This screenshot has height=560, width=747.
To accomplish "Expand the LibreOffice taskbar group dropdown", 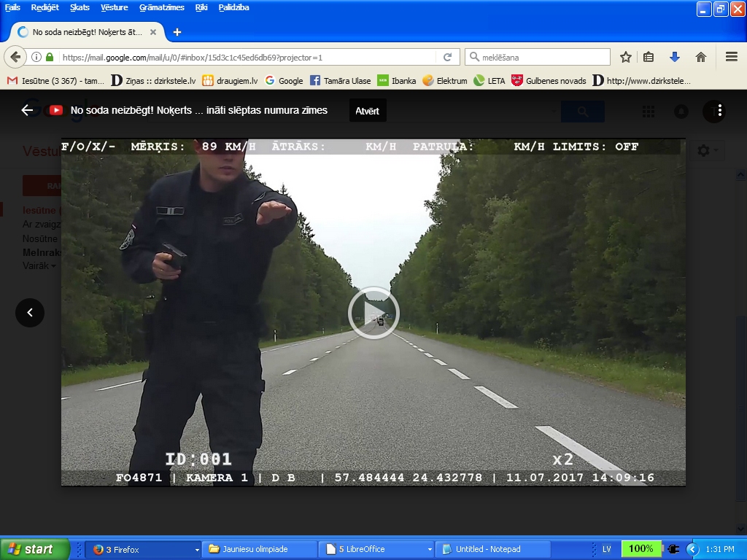I will point(430,549).
